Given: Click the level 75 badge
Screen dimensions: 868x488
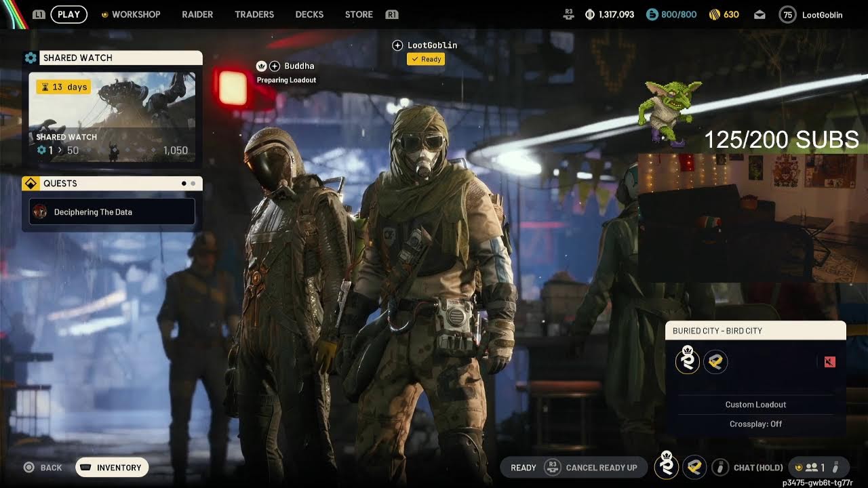Looking at the screenshot, I should point(787,14).
